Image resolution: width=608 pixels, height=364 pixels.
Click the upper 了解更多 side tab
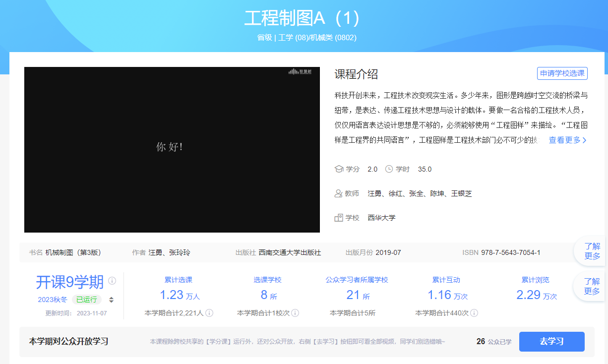592,251
